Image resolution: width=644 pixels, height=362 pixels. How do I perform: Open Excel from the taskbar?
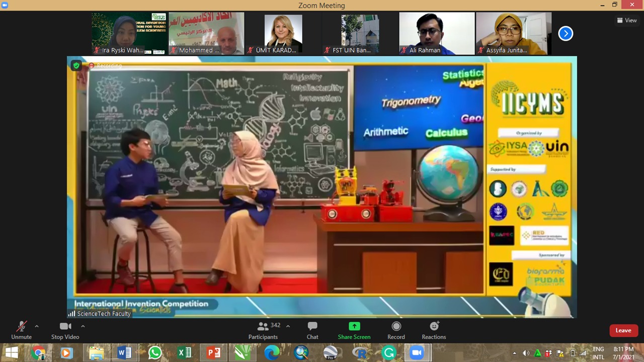pos(185,352)
